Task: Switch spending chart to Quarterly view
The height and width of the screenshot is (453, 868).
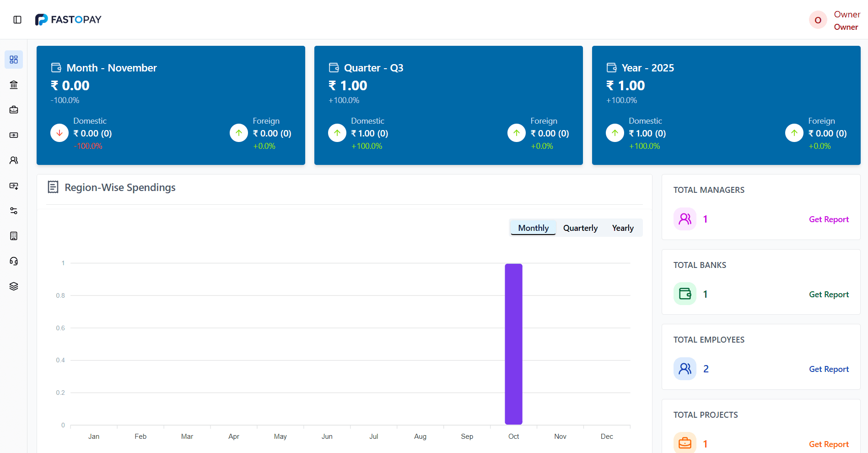Action: 580,228
